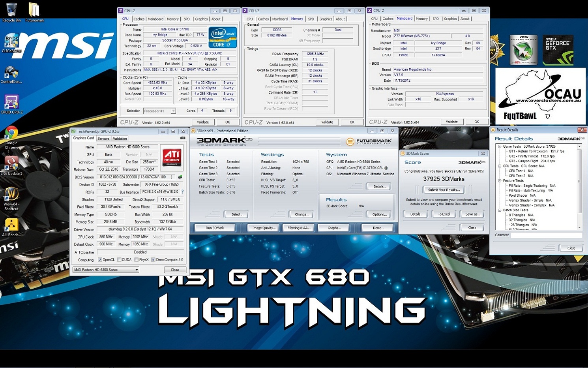Click the Result Details scroll down arrow
This screenshot has width=588, height=368.
579,227
